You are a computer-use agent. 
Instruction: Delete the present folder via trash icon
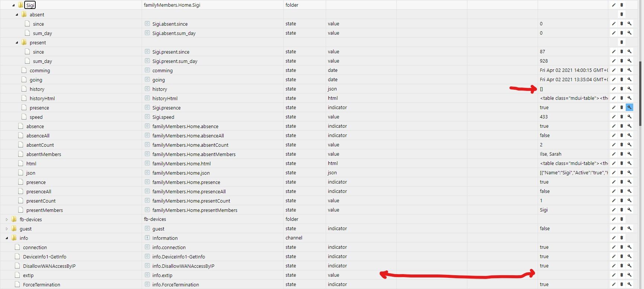point(622,42)
